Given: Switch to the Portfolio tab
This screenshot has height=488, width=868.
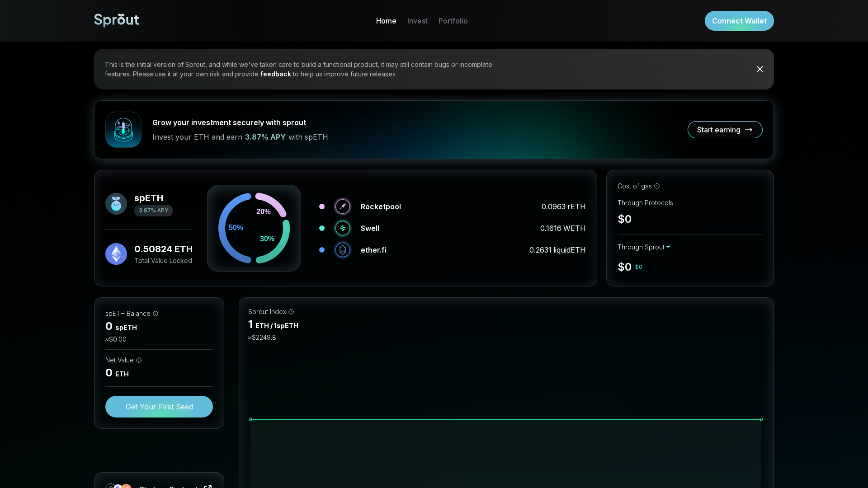Looking at the screenshot, I should pos(453,21).
